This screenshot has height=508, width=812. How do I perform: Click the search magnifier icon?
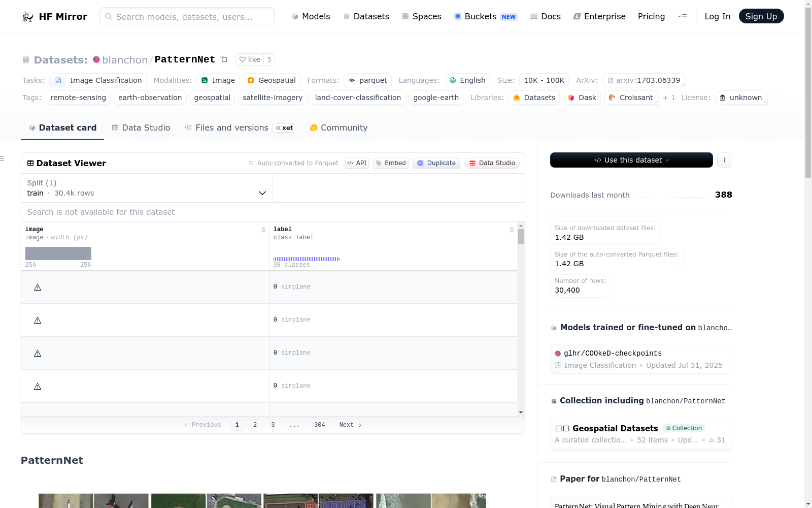(109, 16)
